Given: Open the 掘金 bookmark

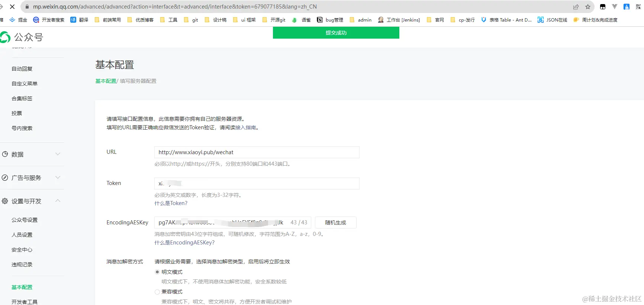Looking at the screenshot, I should pos(19,20).
